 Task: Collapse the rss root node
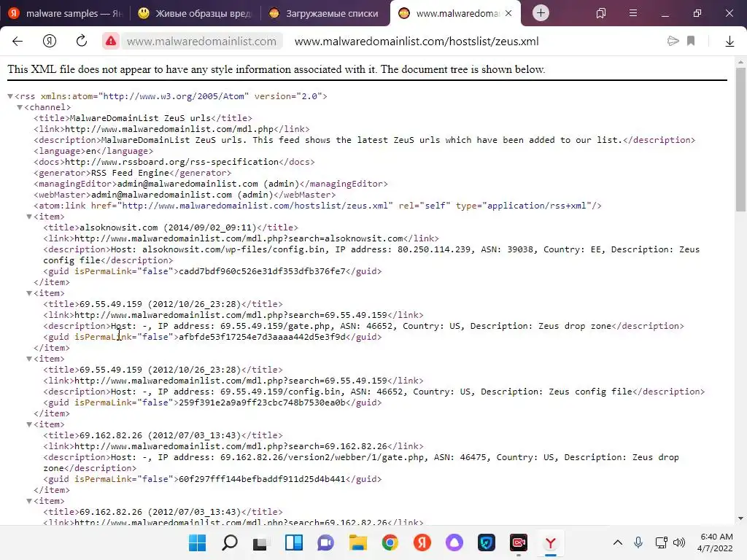point(10,96)
